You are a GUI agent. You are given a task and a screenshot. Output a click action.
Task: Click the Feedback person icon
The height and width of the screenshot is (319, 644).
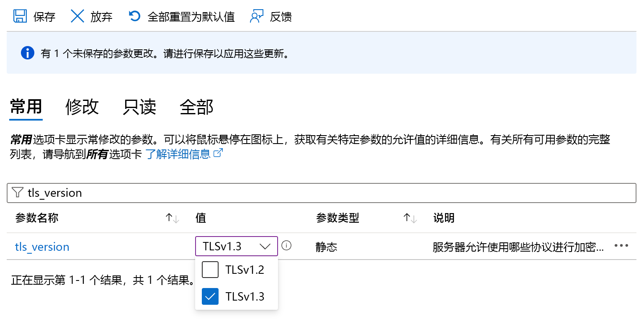click(256, 16)
